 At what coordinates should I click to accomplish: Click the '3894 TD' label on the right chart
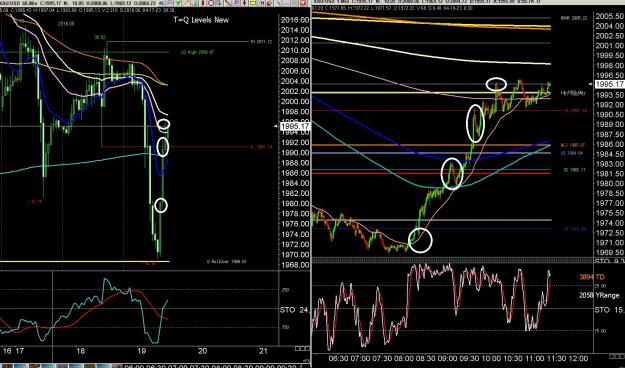[593, 277]
